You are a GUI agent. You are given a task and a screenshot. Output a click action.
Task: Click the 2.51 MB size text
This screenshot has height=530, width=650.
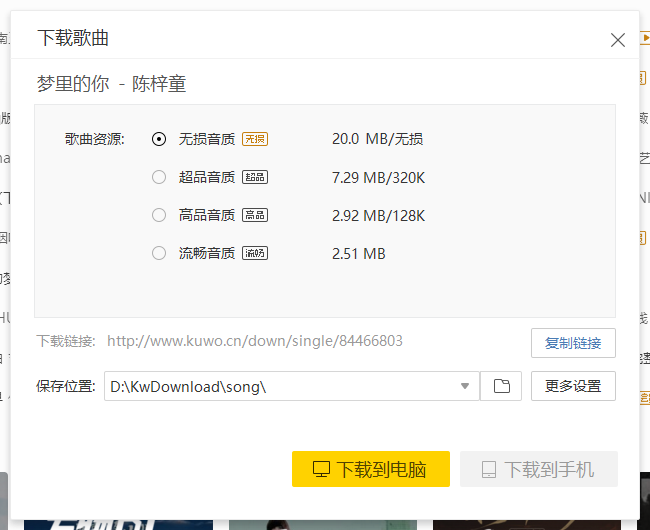click(x=359, y=254)
